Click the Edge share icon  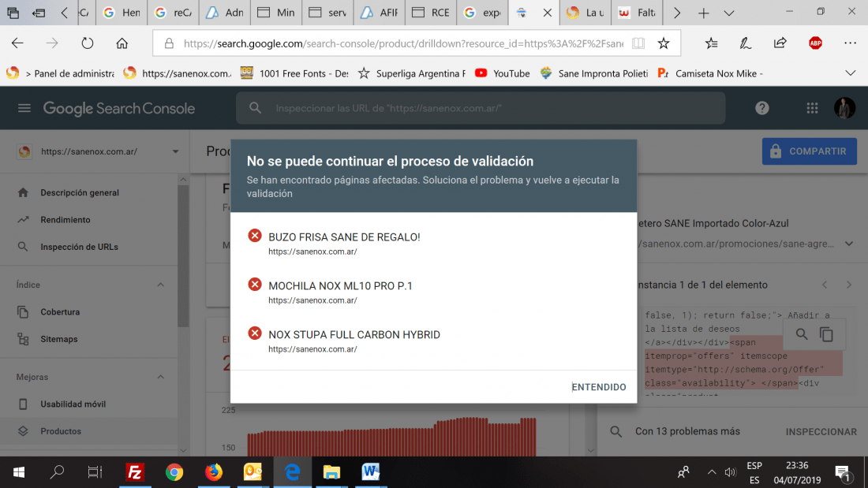click(780, 43)
